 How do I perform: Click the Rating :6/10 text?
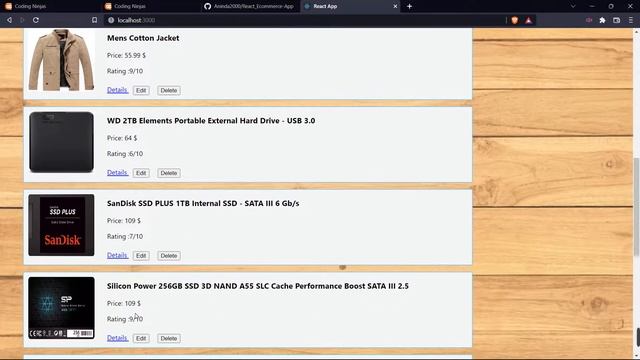click(125, 154)
